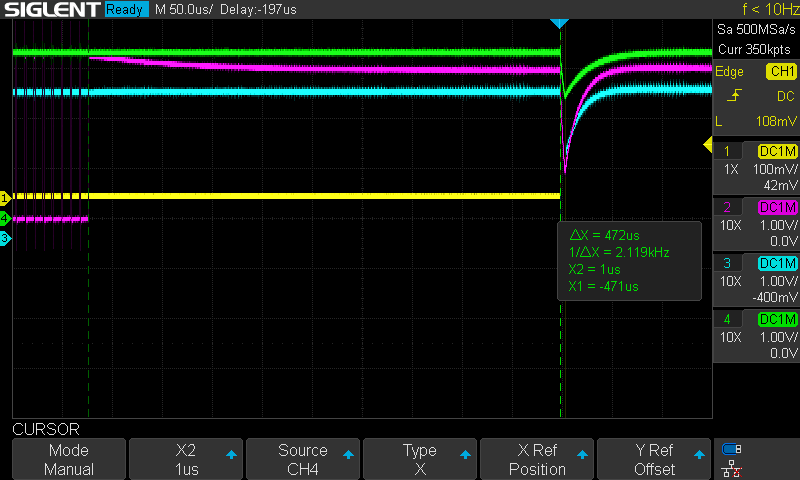Select the X2 1us cursor button

tap(186, 459)
